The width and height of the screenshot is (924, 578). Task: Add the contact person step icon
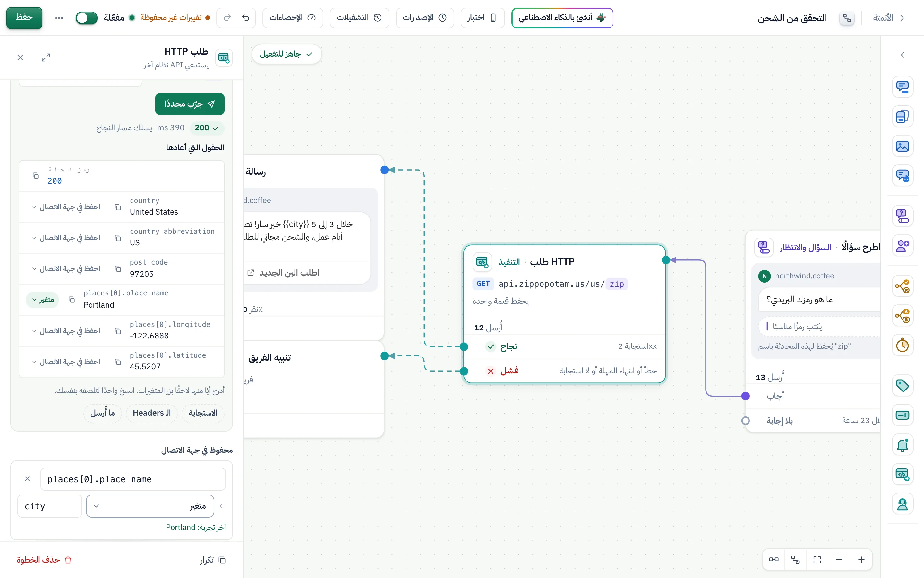pyautogui.click(x=903, y=504)
